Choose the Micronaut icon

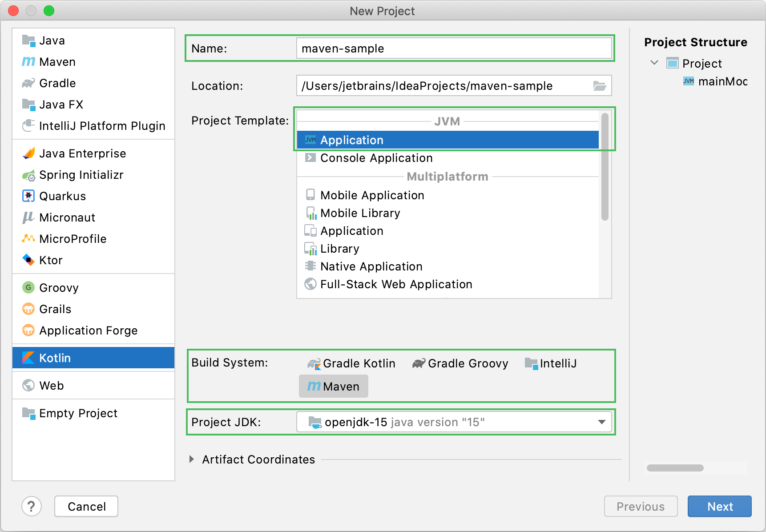[x=28, y=218]
